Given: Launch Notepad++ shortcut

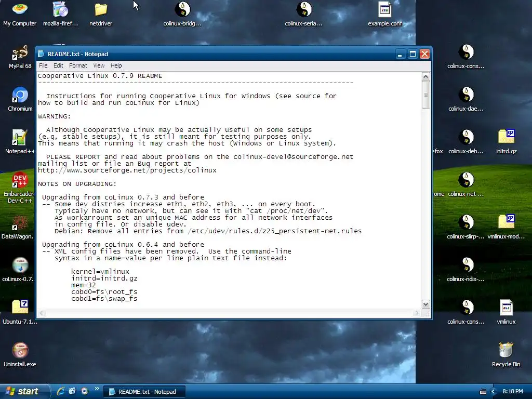Looking at the screenshot, I should [20, 142].
